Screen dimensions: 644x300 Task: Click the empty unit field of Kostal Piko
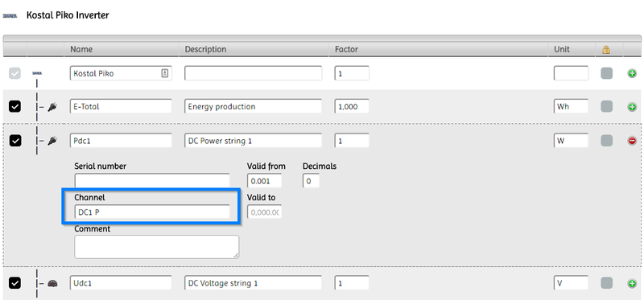[x=571, y=73]
